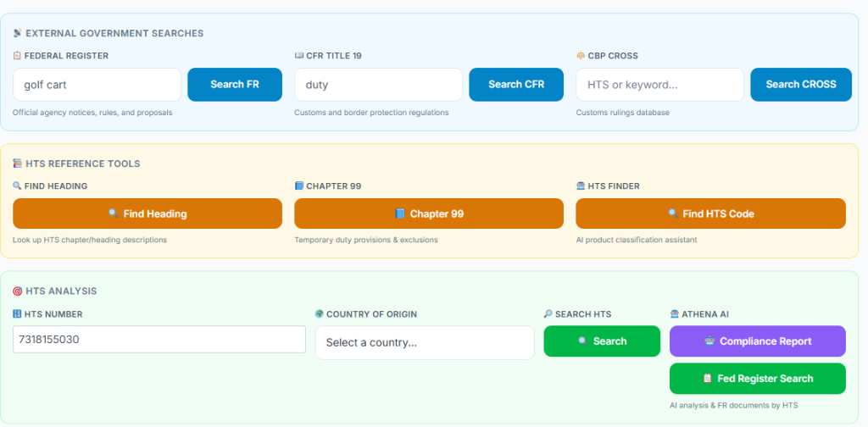Click the books icon beside HTS Reference Tools

[x=18, y=164]
